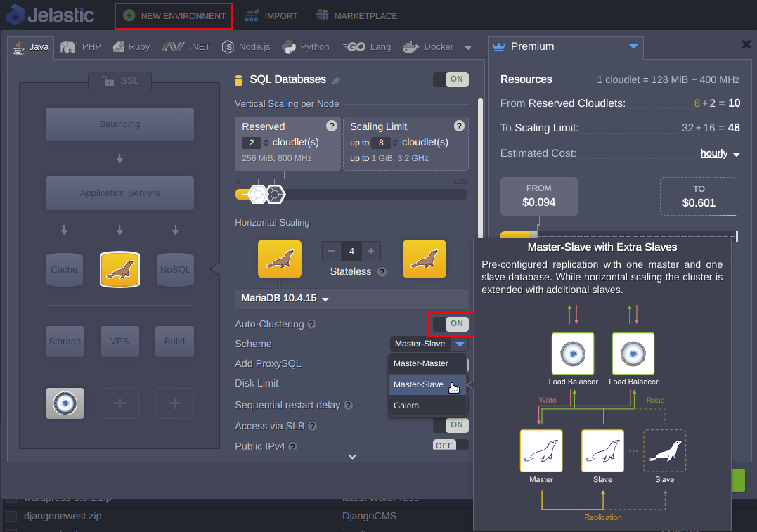Select Galera from the Scheme list

406,406
